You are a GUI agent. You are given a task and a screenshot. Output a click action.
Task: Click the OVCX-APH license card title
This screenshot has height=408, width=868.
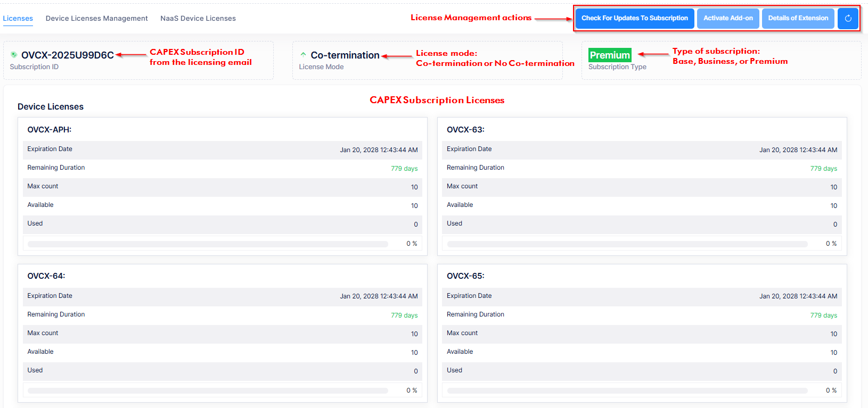coord(49,130)
